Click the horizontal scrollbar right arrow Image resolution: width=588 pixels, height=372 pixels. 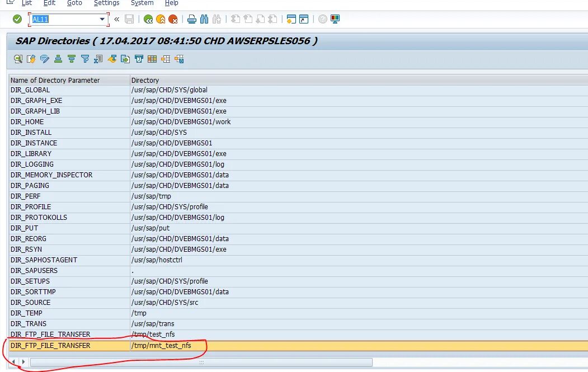coord(23,362)
